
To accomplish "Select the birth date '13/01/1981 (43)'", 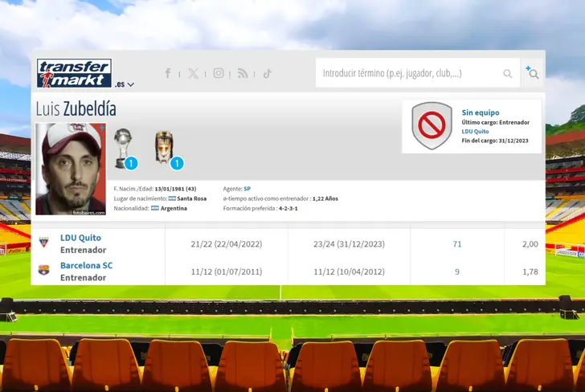I will tap(175, 189).
